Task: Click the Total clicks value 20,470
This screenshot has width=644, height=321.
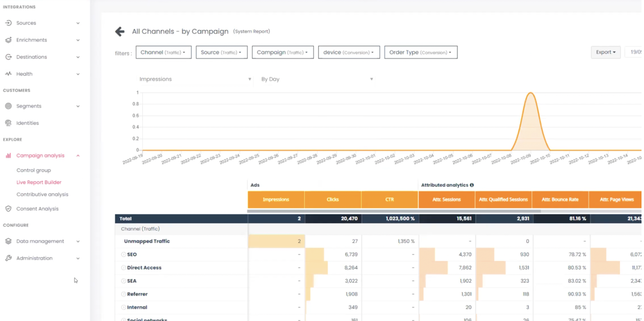Action: pyautogui.click(x=349, y=219)
